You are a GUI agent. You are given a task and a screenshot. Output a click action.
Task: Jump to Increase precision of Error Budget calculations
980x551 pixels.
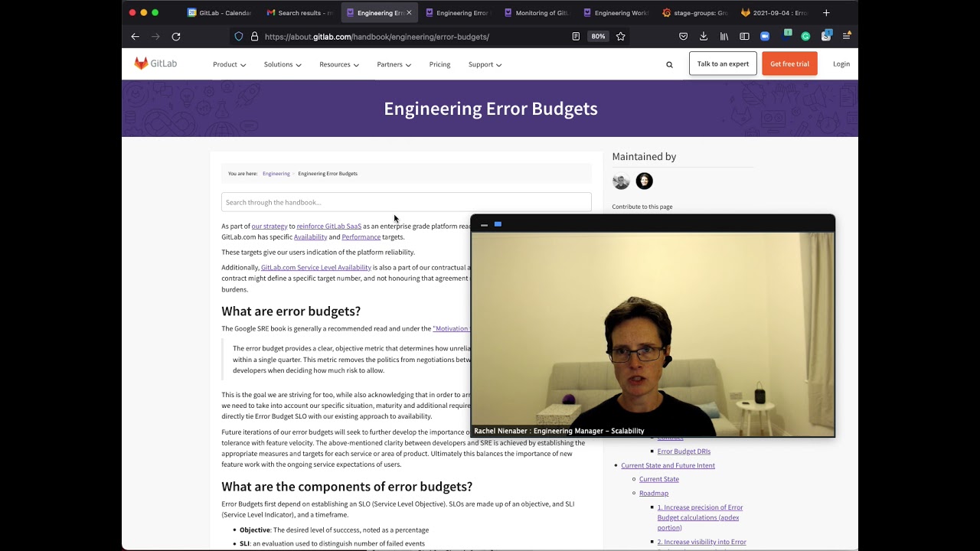[x=700, y=517]
